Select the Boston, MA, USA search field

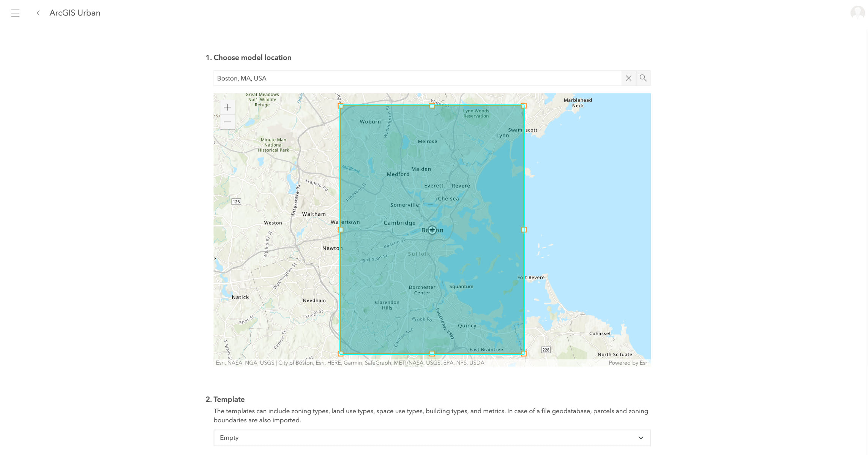380,78
